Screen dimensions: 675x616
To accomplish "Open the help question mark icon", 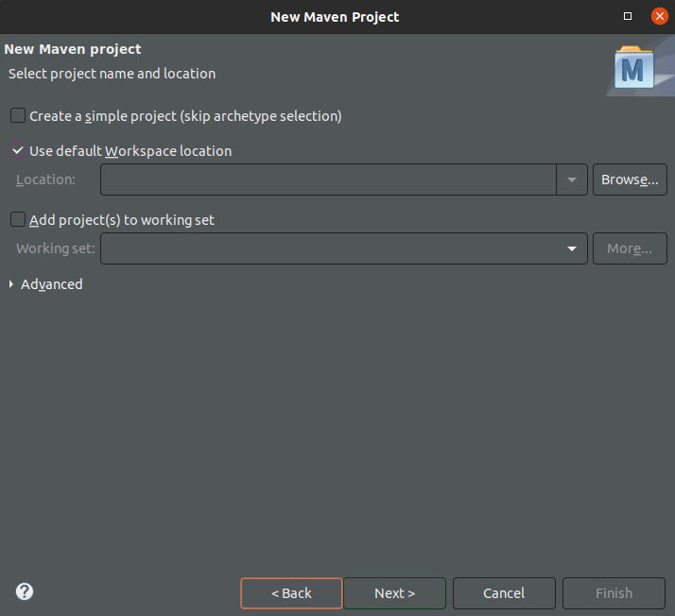I will (25, 591).
